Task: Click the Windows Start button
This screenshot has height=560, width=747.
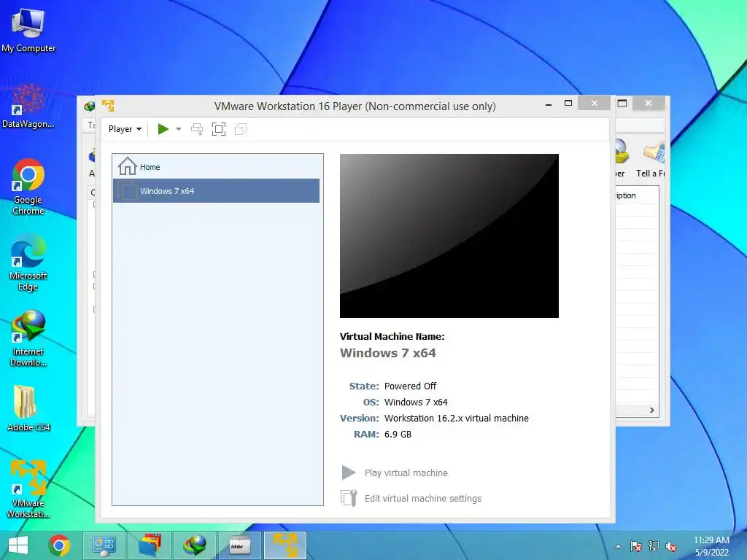Action: 18,545
